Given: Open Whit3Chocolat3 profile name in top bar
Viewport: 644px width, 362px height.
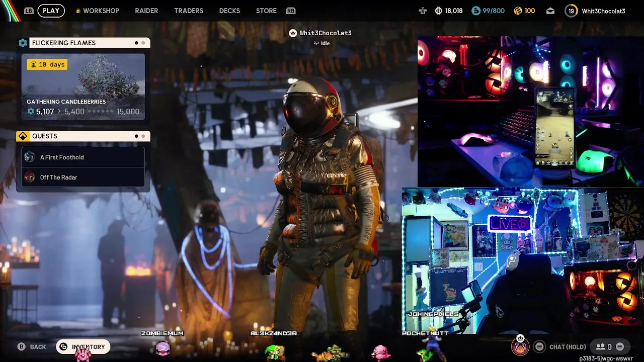Looking at the screenshot, I should [x=603, y=11].
